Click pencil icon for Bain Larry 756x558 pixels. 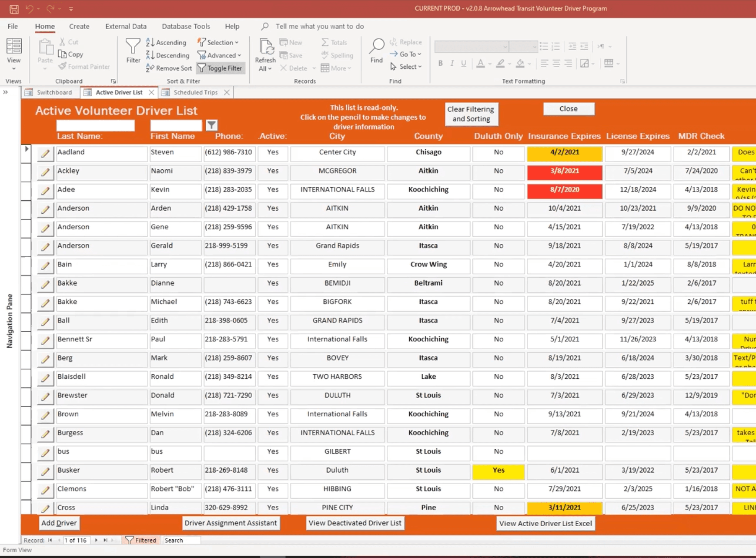click(45, 266)
